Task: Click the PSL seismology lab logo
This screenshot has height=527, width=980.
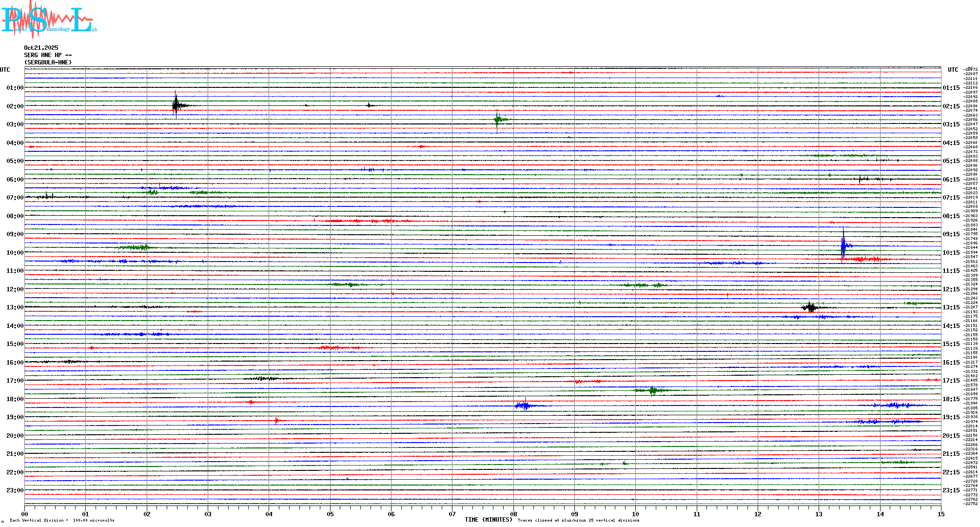Action: [49, 20]
